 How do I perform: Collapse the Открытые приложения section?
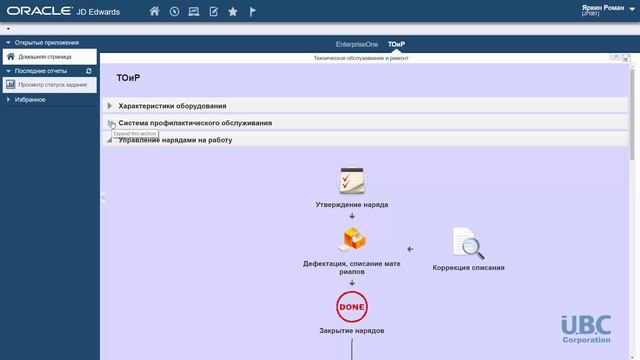8,42
